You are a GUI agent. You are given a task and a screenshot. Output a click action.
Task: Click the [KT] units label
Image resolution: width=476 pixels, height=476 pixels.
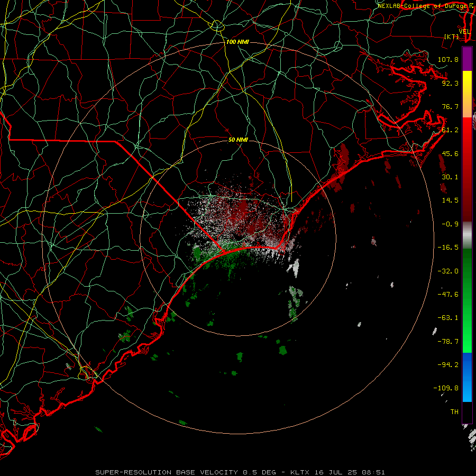[x=452, y=36]
